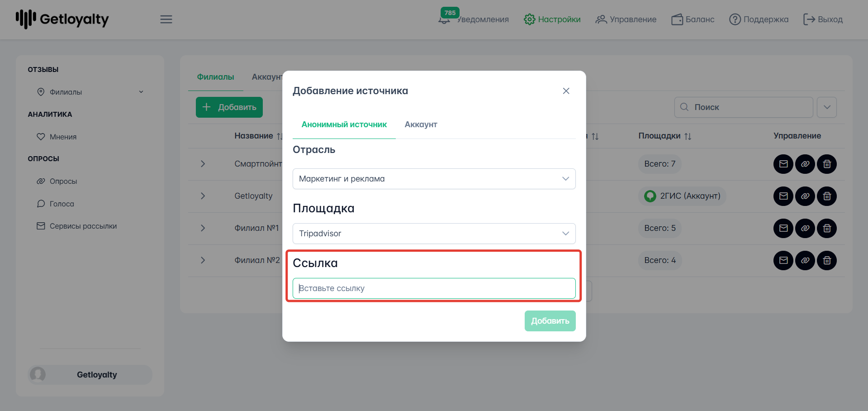Open notifications bell with 785 badge

(x=445, y=19)
